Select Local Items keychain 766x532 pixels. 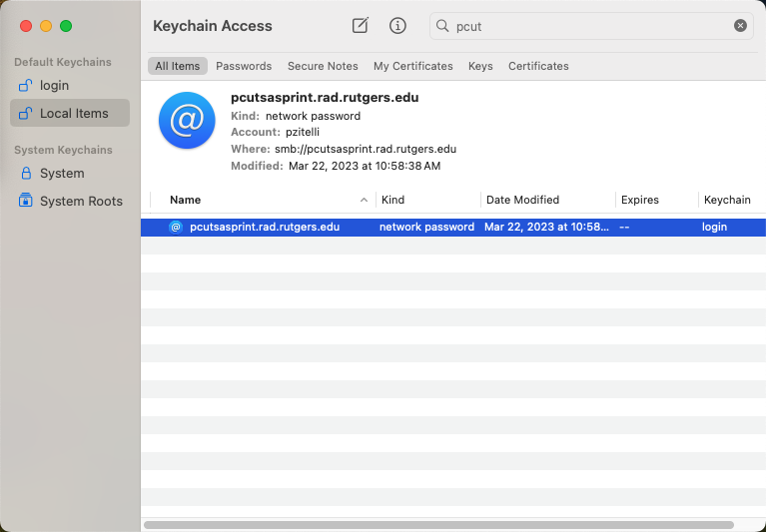pyautogui.click(x=70, y=113)
